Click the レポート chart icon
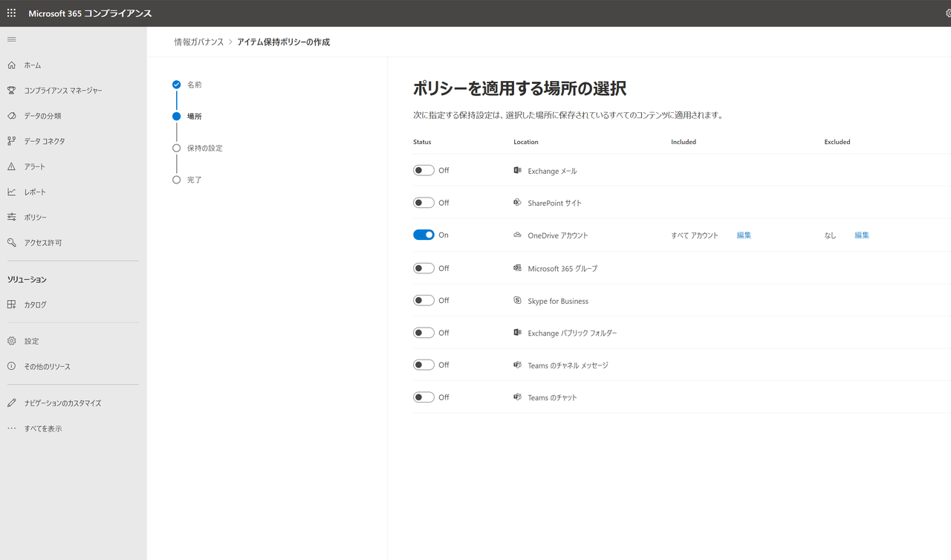Viewport: 951px width, 560px height. 11,192
